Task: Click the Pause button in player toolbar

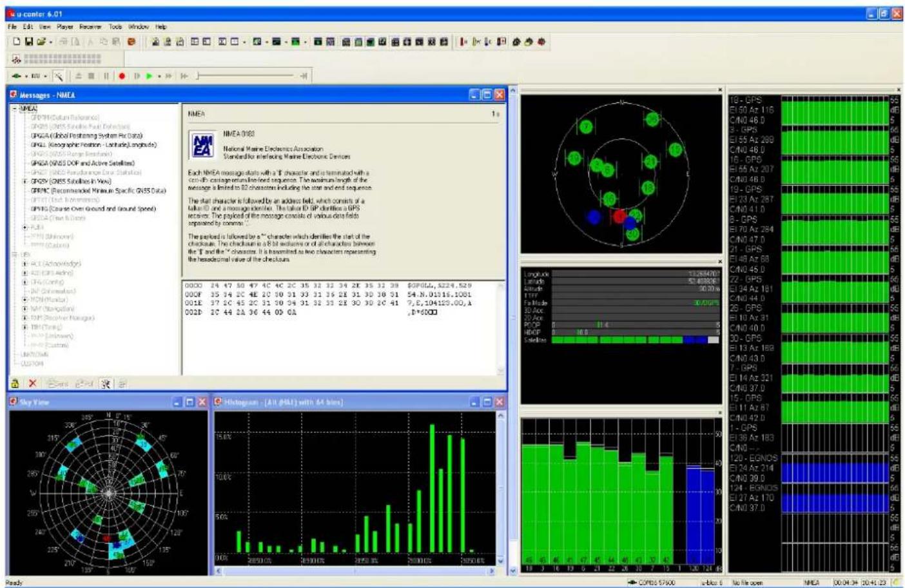Action: pyautogui.click(x=106, y=76)
